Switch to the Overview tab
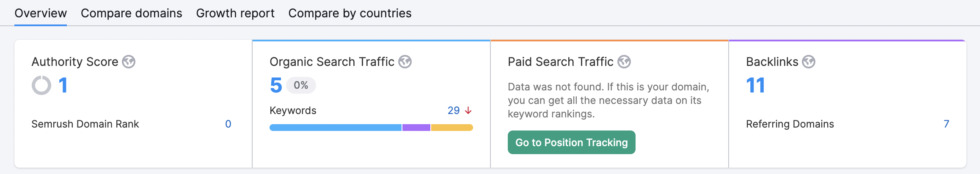 pyautogui.click(x=41, y=13)
